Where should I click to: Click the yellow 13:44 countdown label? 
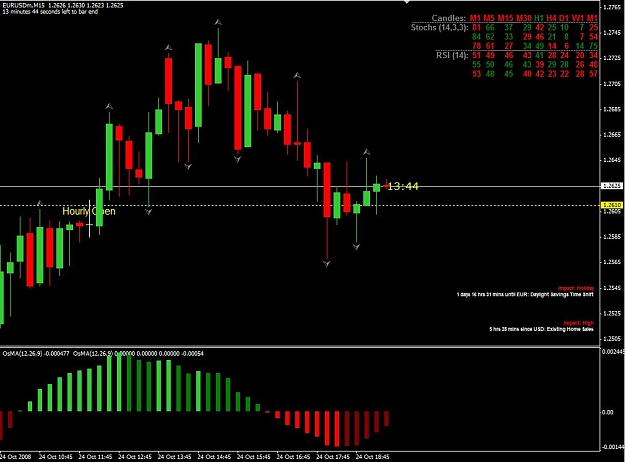(403, 186)
